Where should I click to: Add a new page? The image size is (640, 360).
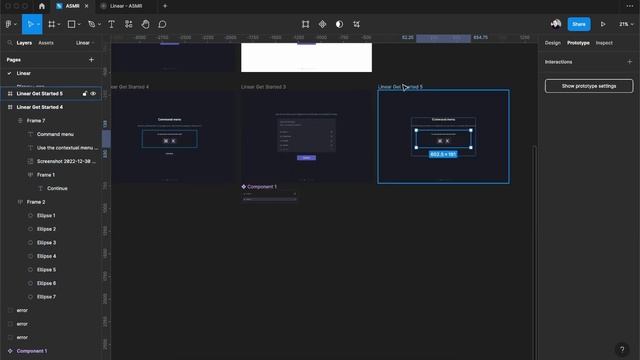[x=91, y=60]
